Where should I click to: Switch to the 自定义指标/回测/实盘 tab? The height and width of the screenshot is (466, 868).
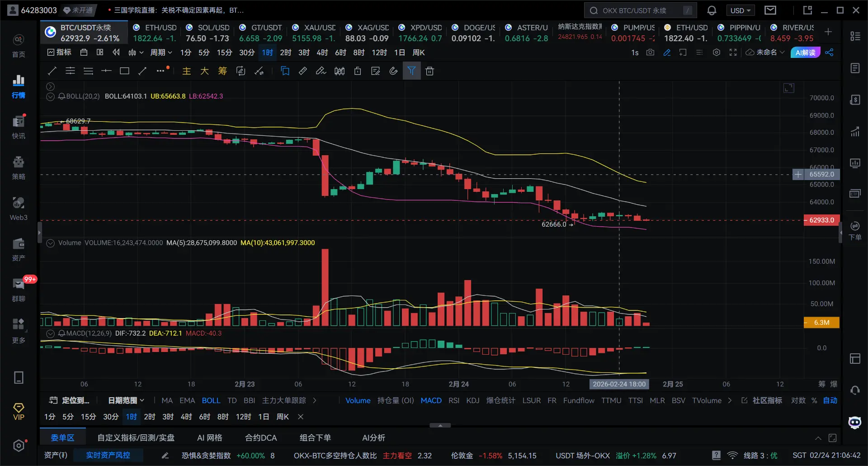(x=136, y=437)
